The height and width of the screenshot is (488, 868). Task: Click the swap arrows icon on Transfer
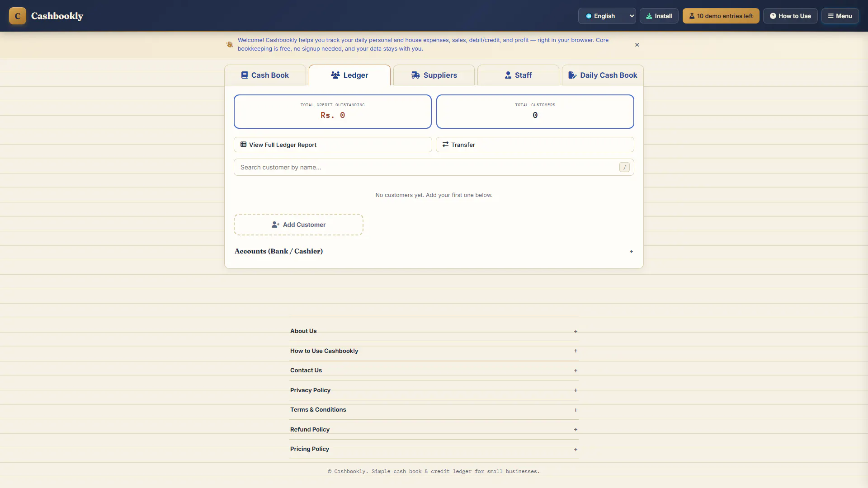446,145
